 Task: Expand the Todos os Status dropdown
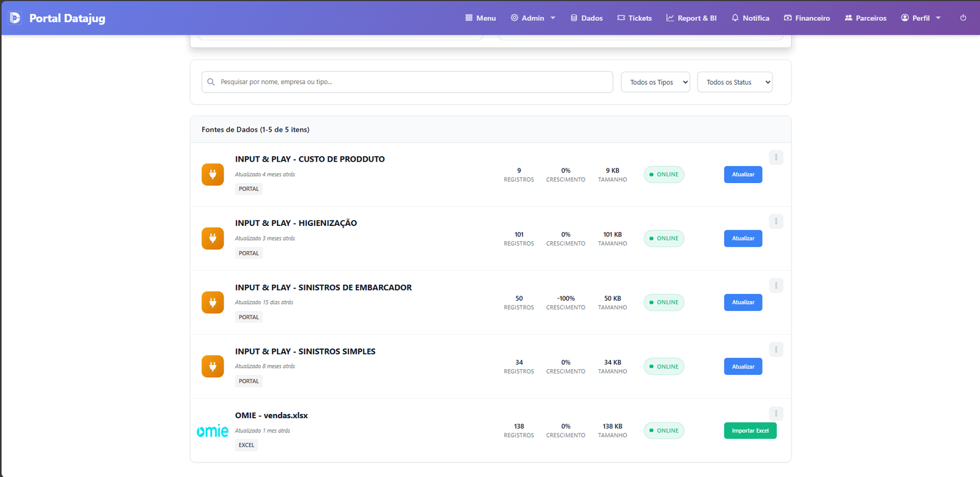tap(734, 82)
